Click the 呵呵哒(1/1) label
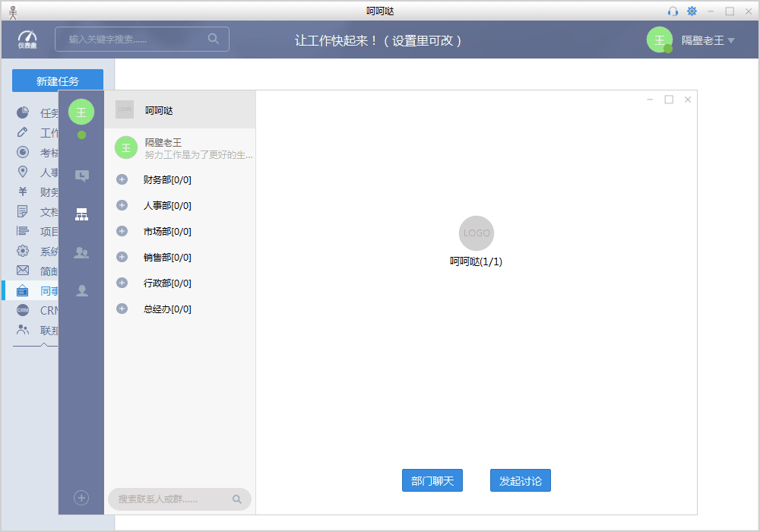 [x=476, y=261]
